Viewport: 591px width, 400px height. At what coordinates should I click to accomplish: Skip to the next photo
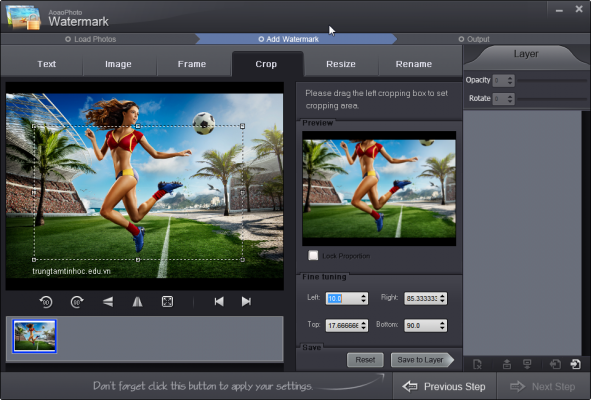tap(247, 302)
